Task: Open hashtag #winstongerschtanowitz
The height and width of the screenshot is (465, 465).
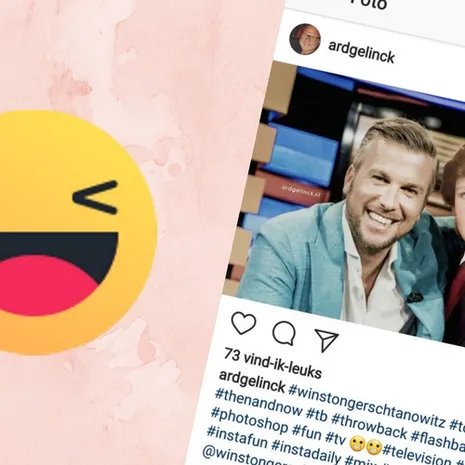Action: tap(367, 406)
